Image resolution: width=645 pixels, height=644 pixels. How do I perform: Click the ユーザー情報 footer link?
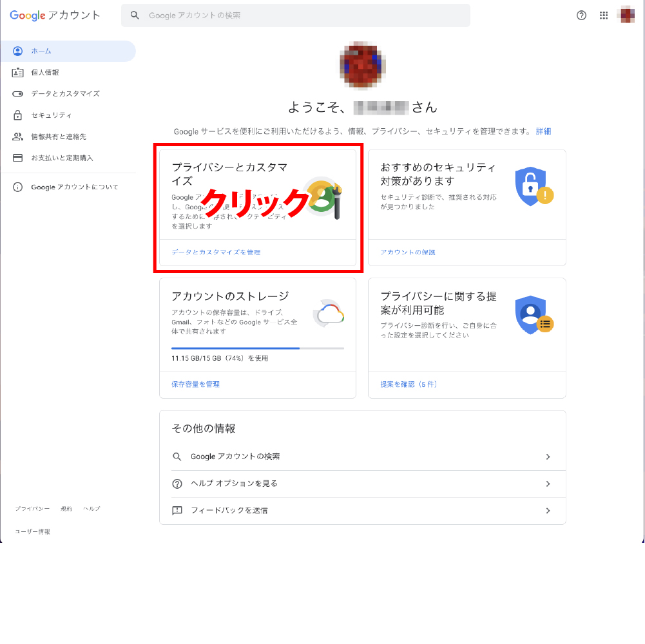click(32, 532)
